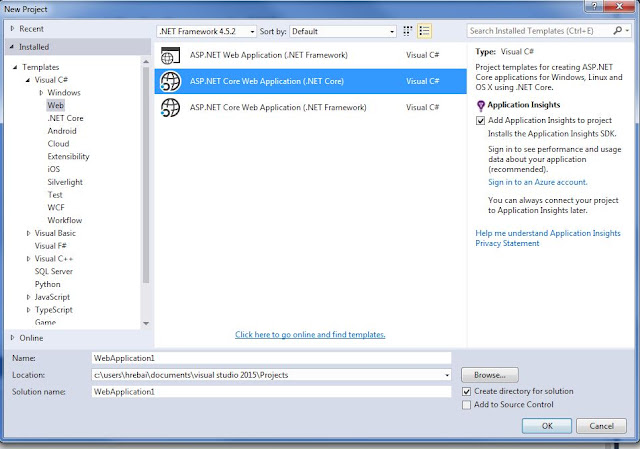Open the .NET Framework 4.5.2 dropdown
The height and width of the screenshot is (449, 640).
pyautogui.click(x=206, y=31)
